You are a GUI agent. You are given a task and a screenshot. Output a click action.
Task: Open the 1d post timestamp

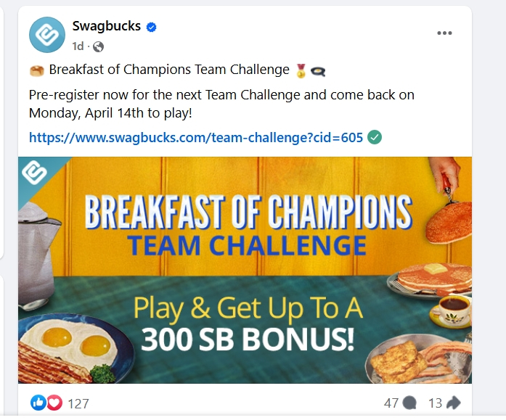click(x=78, y=46)
